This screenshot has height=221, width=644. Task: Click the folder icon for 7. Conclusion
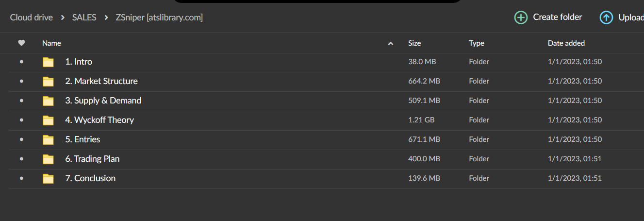48,179
